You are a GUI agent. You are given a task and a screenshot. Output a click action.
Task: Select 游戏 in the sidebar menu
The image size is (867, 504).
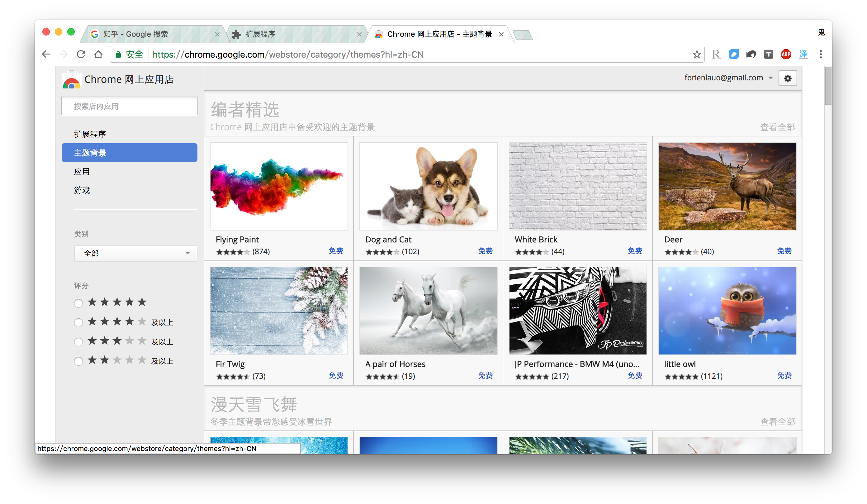[x=82, y=190]
